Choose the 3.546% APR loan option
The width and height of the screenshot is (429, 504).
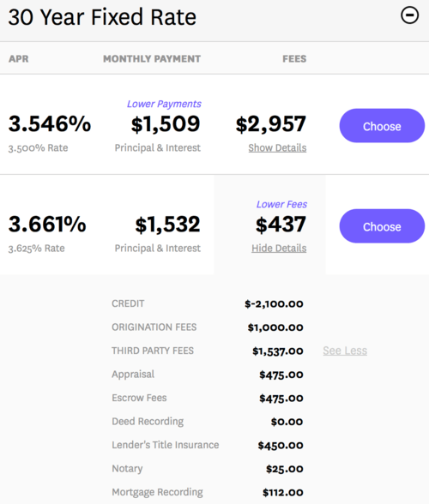[x=382, y=126]
